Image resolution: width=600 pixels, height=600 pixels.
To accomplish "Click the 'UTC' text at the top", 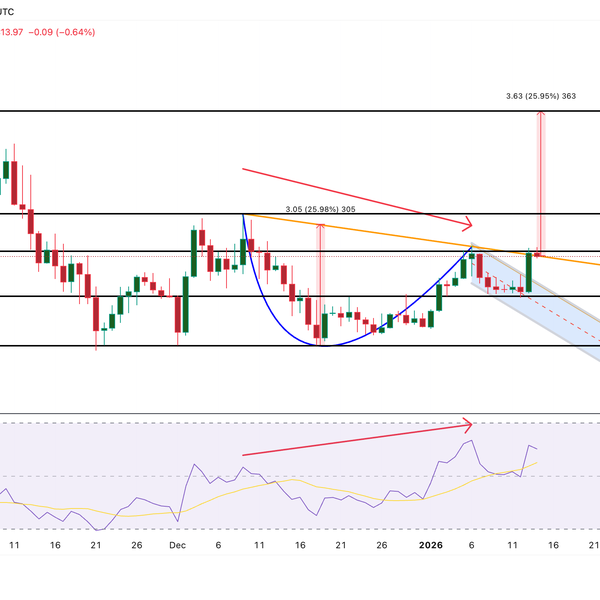I will (6, 12).
